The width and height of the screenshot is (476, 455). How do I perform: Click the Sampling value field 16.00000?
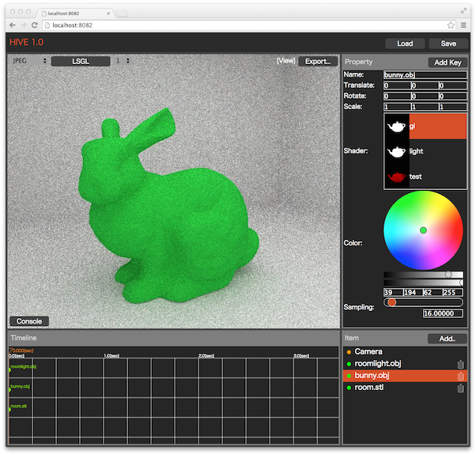pos(443,313)
